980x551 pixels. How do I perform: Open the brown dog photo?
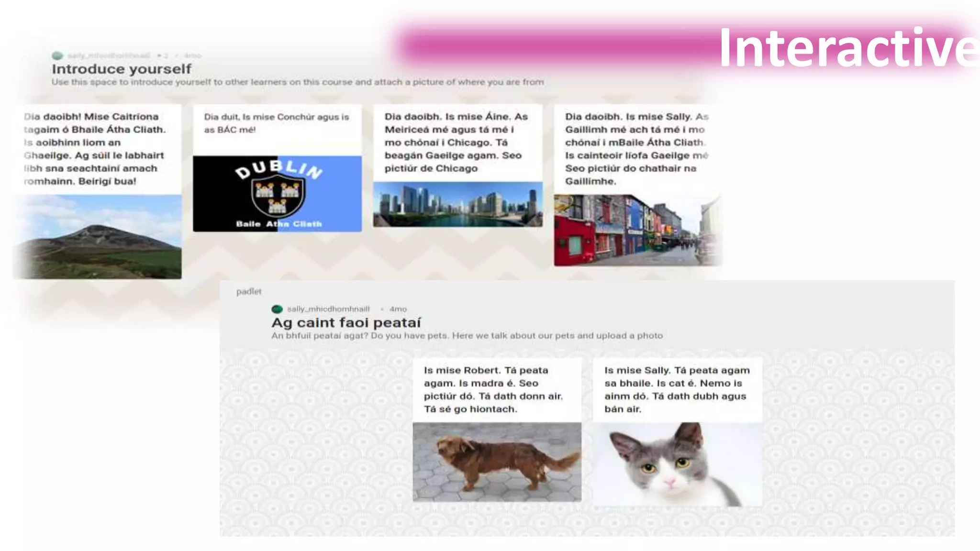pyautogui.click(x=497, y=462)
